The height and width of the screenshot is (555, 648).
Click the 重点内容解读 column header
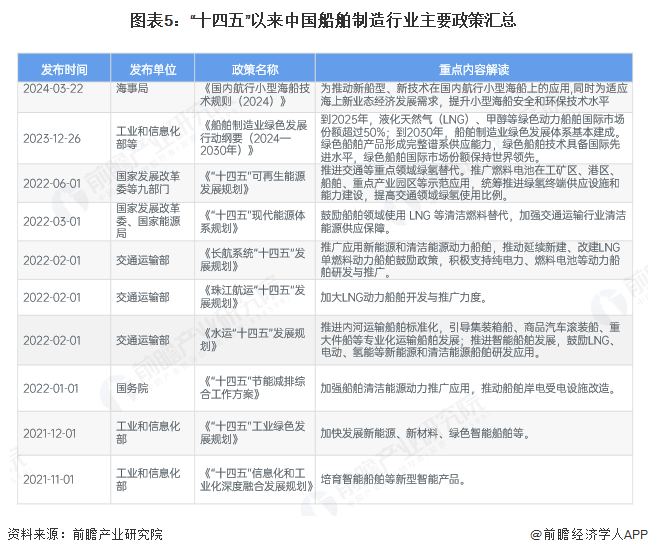point(474,69)
